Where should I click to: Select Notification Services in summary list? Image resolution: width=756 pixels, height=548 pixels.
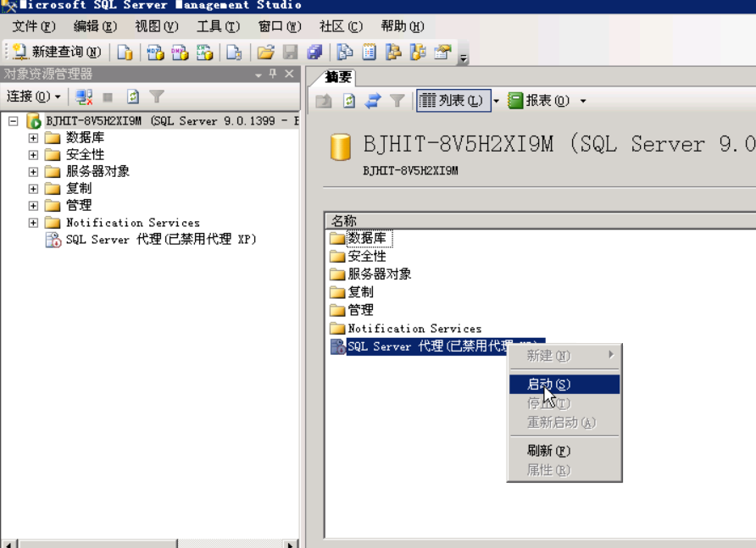point(415,329)
